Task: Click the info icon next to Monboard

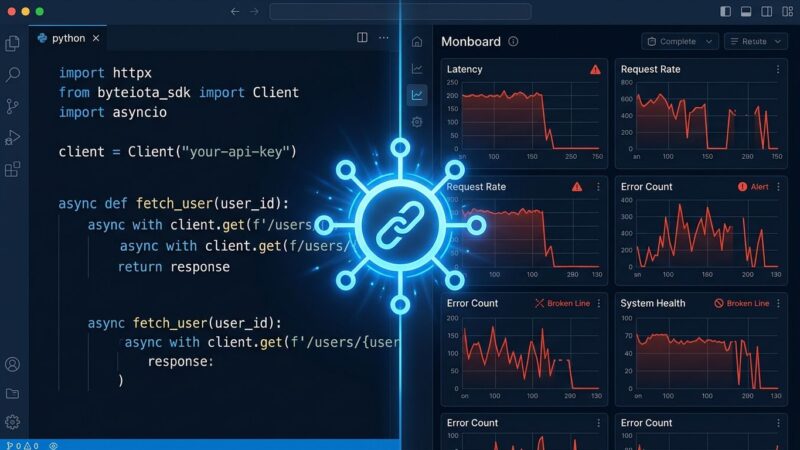Action: click(513, 41)
